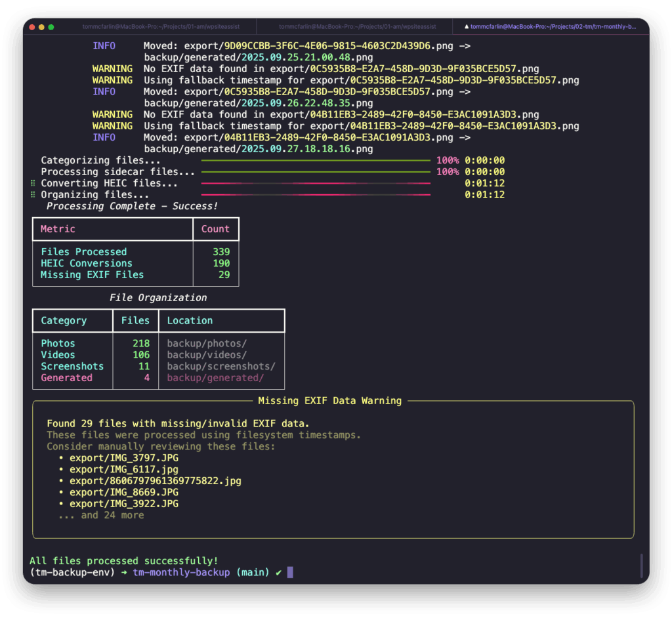Click the Converting HEIC files pink progress bar

coord(315,184)
